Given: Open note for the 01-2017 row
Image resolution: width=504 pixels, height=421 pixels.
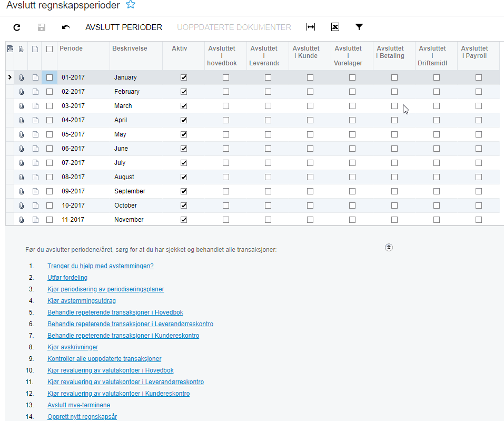Looking at the screenshot, I should point(35,77).
